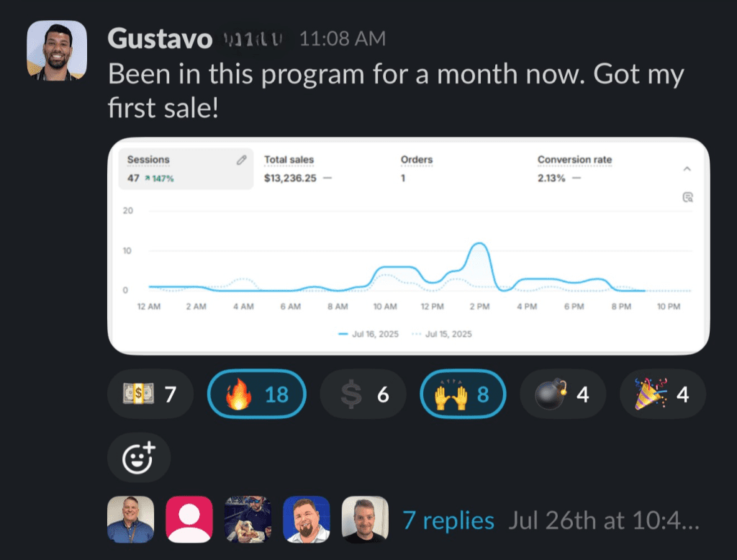Click the chart inspect icon below chevron
737x560 pixels.
pyautogui.click(x=687, y=197)
